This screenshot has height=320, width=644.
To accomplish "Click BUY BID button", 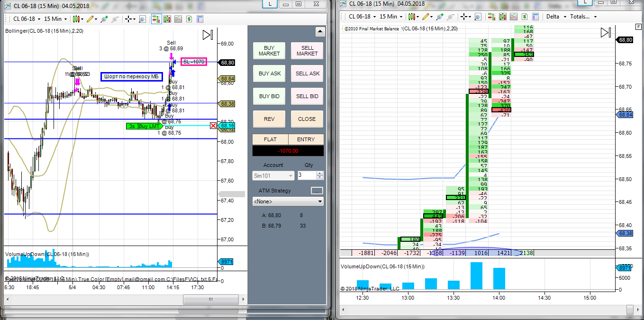I will click(x=269, y=96).
